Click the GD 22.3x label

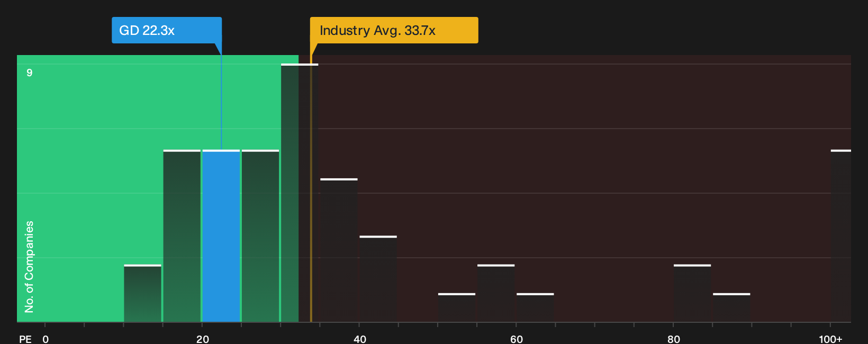pos(167,30)
